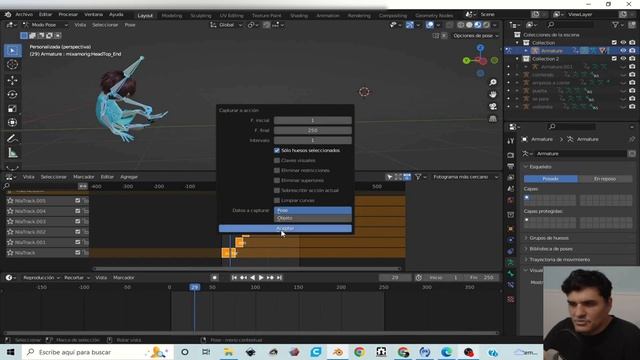Viewport: 640px width, 360px height.
Task: Activate the Annotate pencil tool
Action: [12, 138]
